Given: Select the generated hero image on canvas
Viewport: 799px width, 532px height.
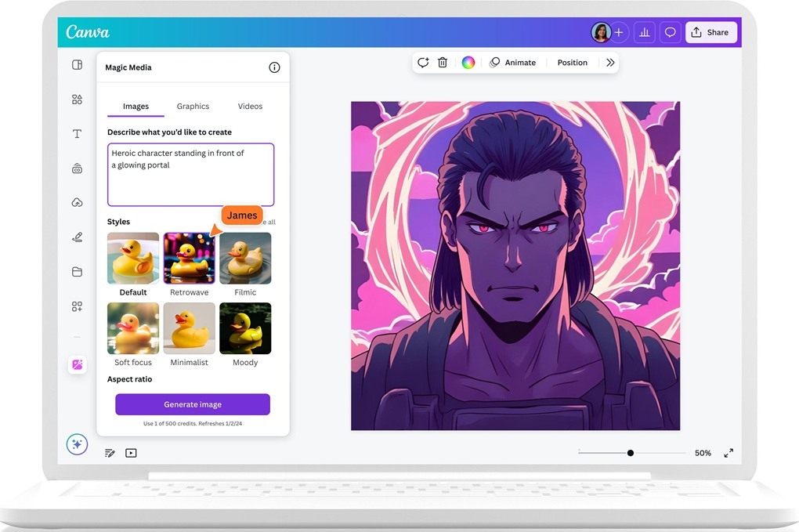Looking at the screenshot, I should coord(515,266).
